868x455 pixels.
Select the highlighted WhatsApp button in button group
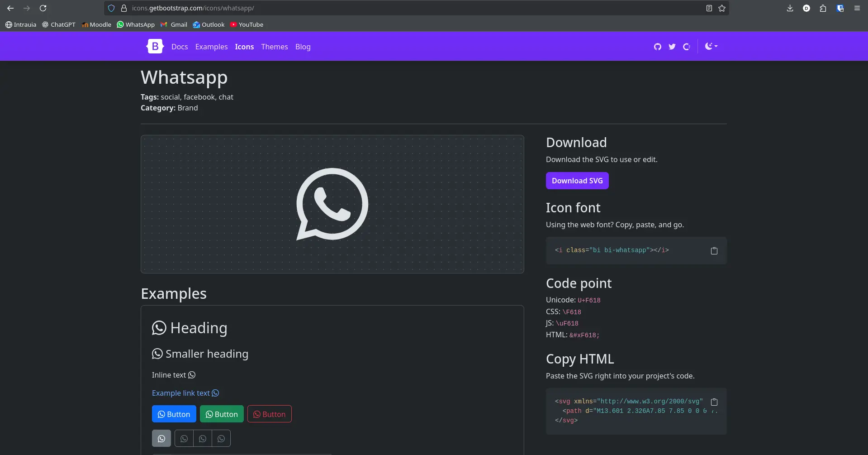pyautogui.click(x=161, y=438)
